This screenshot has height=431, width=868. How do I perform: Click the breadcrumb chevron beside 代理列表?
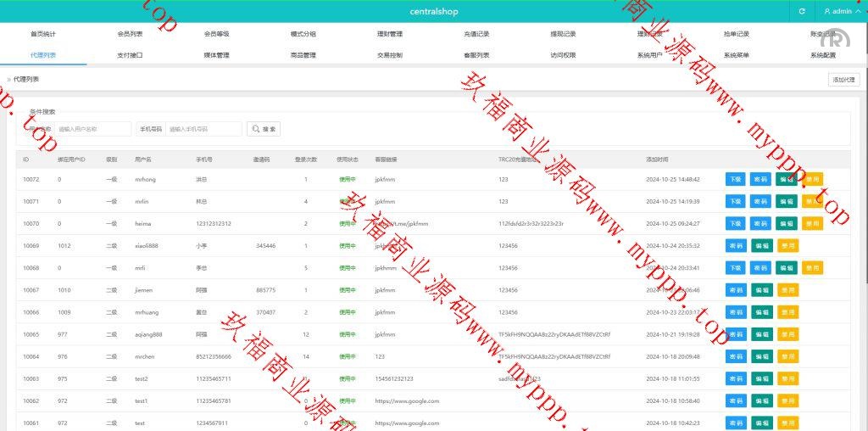[x=8, y=79]
